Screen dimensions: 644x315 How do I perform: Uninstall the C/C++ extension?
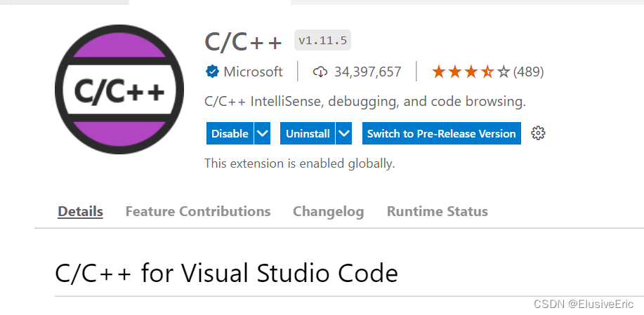[x=308, y=133]
